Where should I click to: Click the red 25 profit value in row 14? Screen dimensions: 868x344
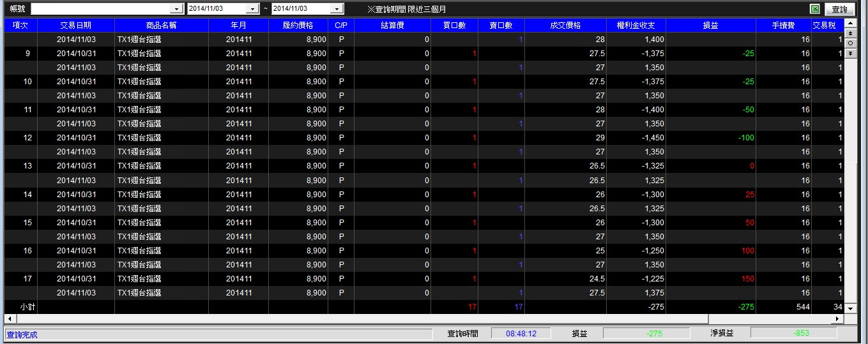(750, 194)
